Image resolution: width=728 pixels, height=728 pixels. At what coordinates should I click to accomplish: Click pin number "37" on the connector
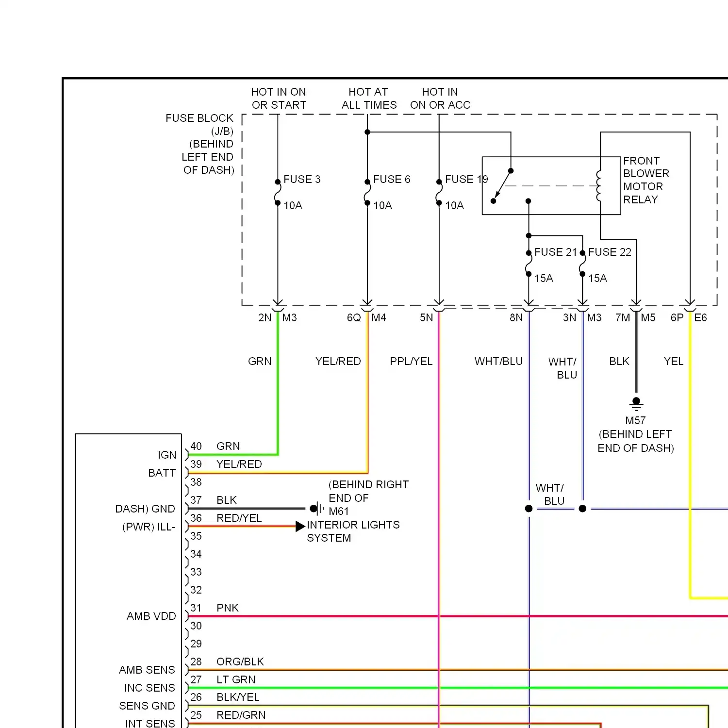point(196,500)
